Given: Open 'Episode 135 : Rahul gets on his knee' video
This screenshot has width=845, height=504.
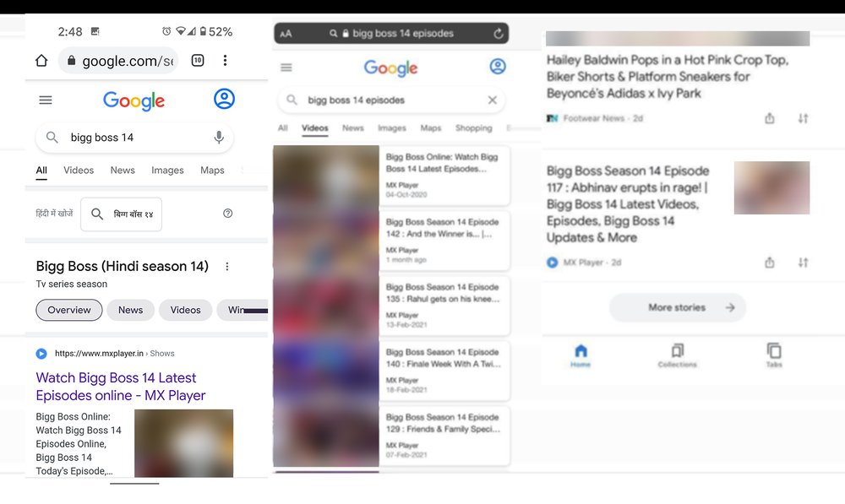Looking at the screenshot, I should [444, 306].
